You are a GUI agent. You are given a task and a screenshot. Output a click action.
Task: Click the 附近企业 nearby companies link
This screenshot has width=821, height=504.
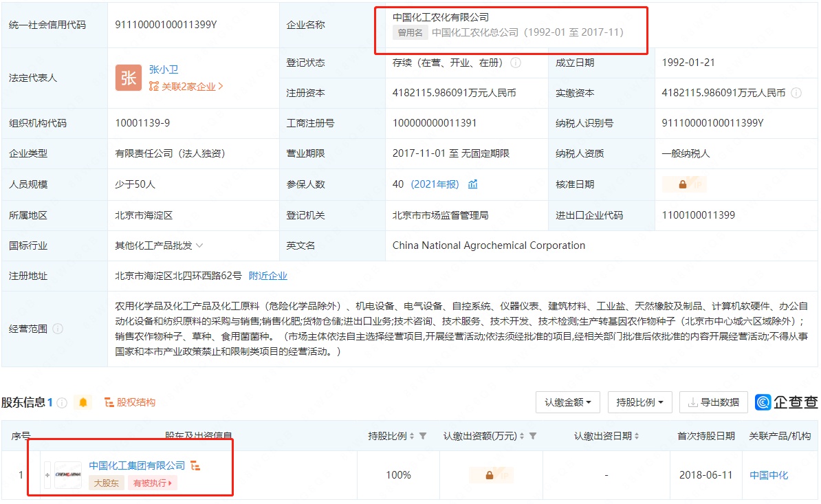[268, 276]
